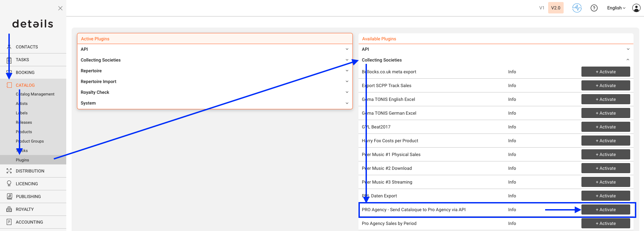Click the Publishing music note icon
The image size is (644, 231).
click(9, 196)
